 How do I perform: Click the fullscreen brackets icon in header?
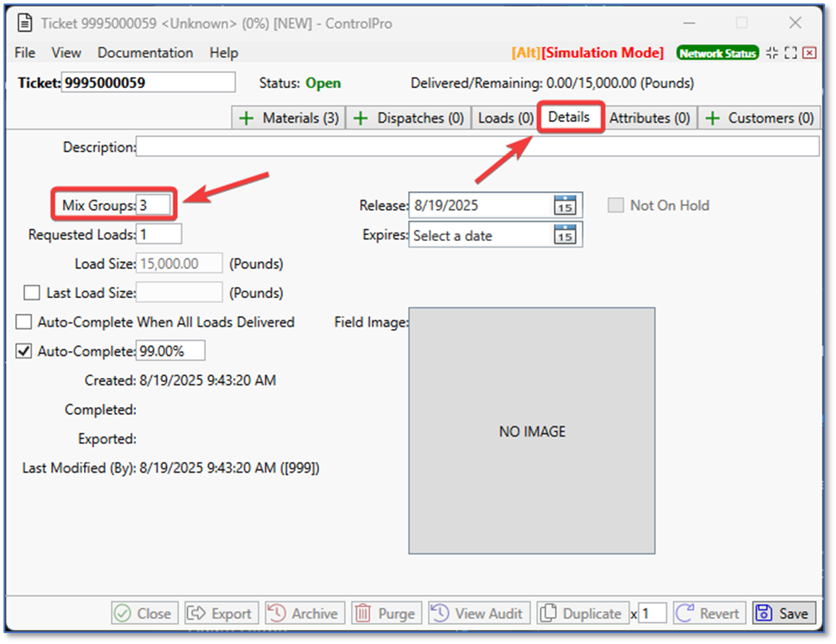[791, 53]
